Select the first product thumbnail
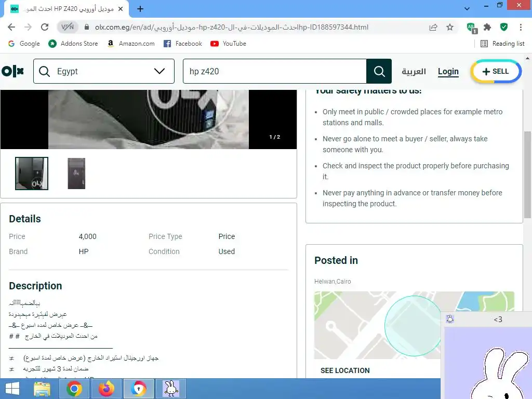The width and height of the screenshot is (532, 399). [x=32, y=174]
